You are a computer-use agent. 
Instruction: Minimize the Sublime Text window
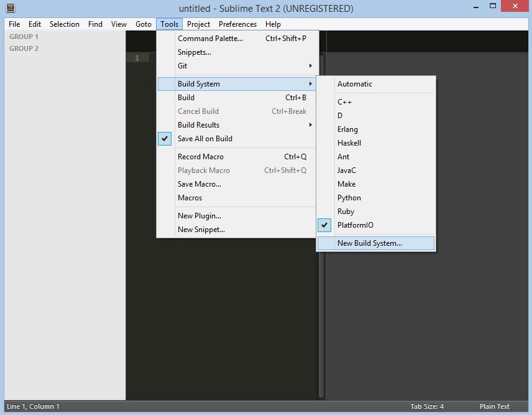[476, 7]
